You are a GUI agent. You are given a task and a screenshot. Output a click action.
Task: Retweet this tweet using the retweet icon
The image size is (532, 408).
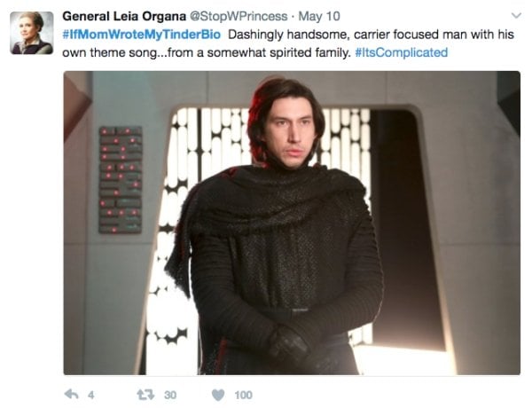click(x=145, y=395)
